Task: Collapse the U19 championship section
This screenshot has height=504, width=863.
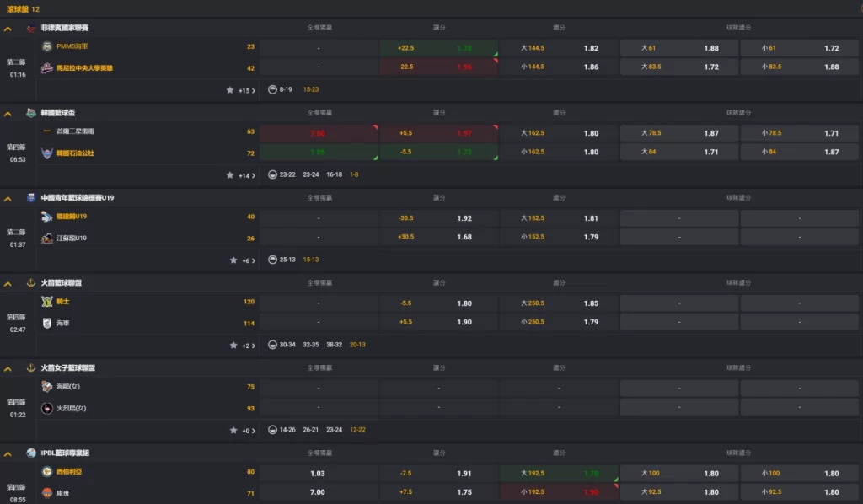Action: coord(8,199)
